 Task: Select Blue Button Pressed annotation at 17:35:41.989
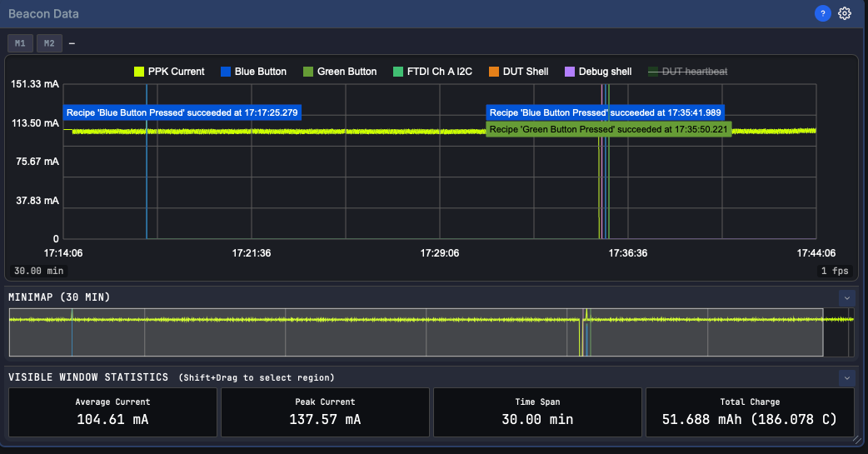[605, 112]
